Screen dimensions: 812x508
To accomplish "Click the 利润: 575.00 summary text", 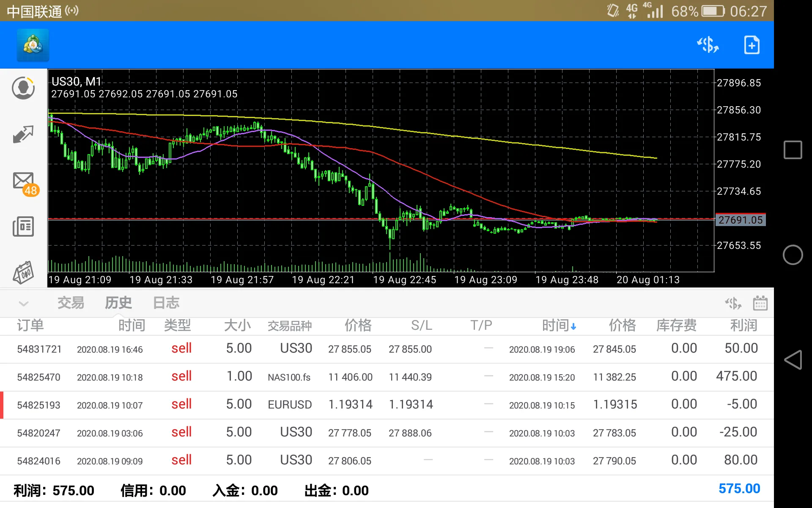I will coord(54,490).
